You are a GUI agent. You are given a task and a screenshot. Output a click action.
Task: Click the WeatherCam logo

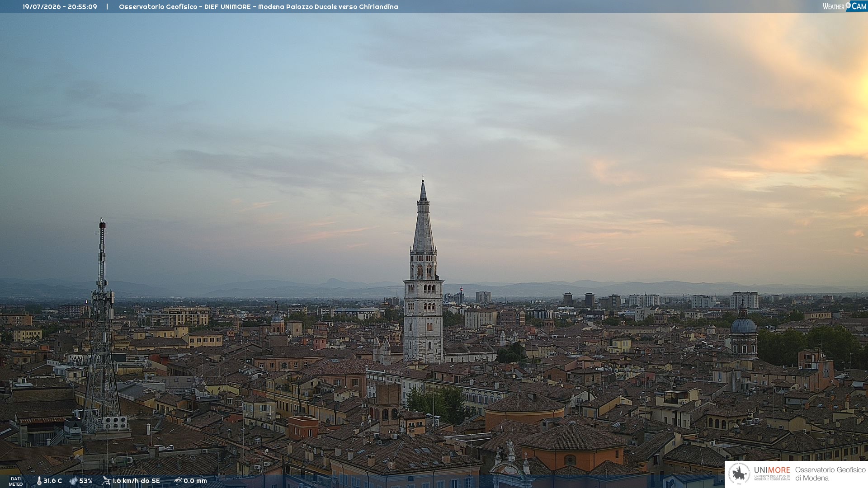pyautogui.click(x=844, y=6)
